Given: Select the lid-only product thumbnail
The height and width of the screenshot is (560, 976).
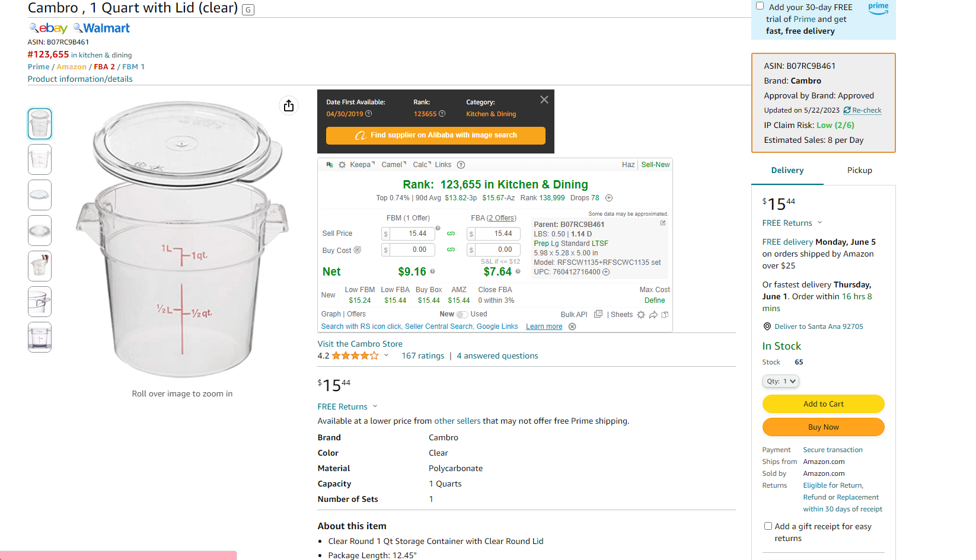Looking at the screenshot, I should pos(40,195).
